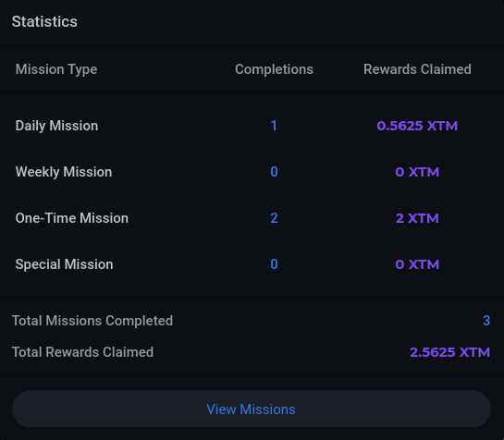The image size is (504, 440).
Task: Click Weekly Mission completions count 0
Action: tap(274, 172)
